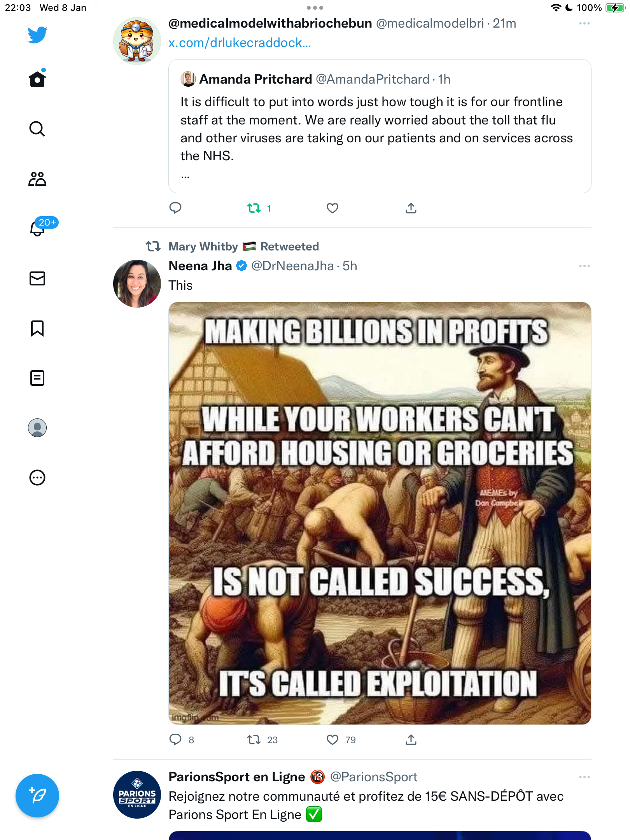Tap the compose tweet floating button
The height and width of the screenshot is (840, 630).
tap(37, 796)
